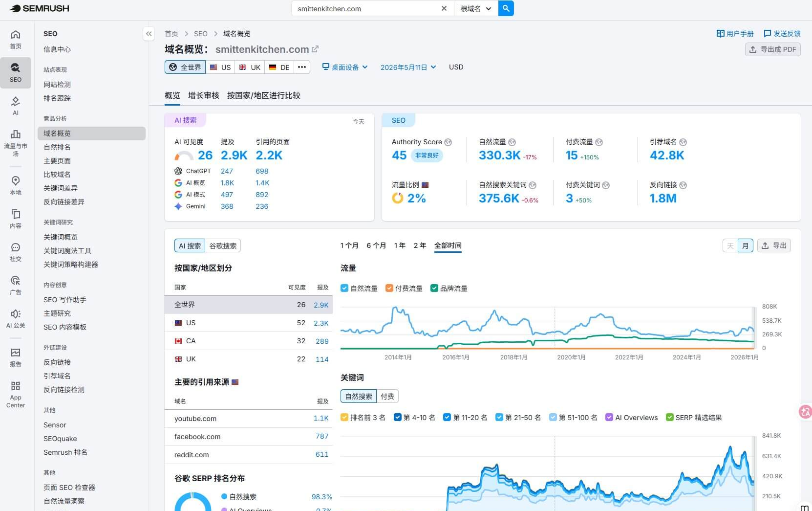This screenshot has width=812, height=511.
Task: Select the US country filter
Action: [220, 67]
